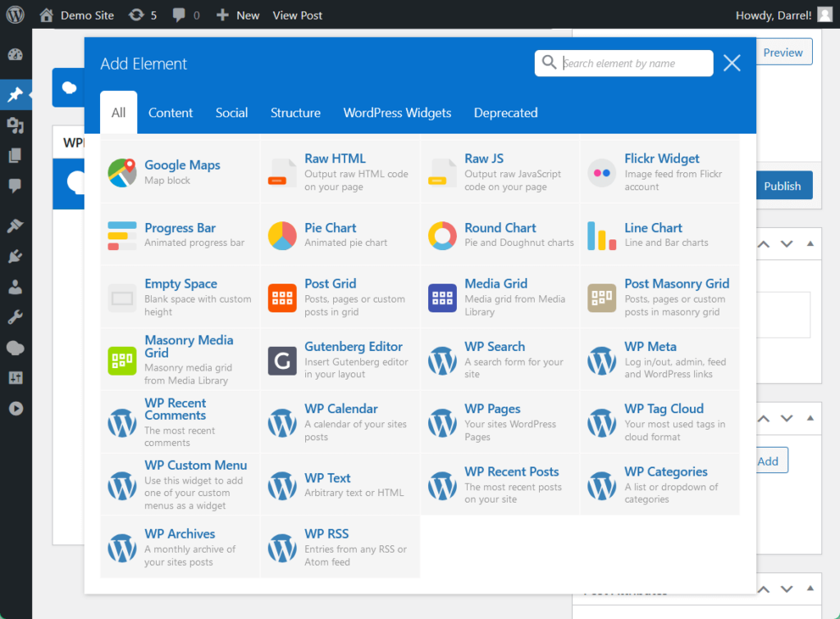Choose the Progress Bar icon
840x619 pixels.
[121, 235]
